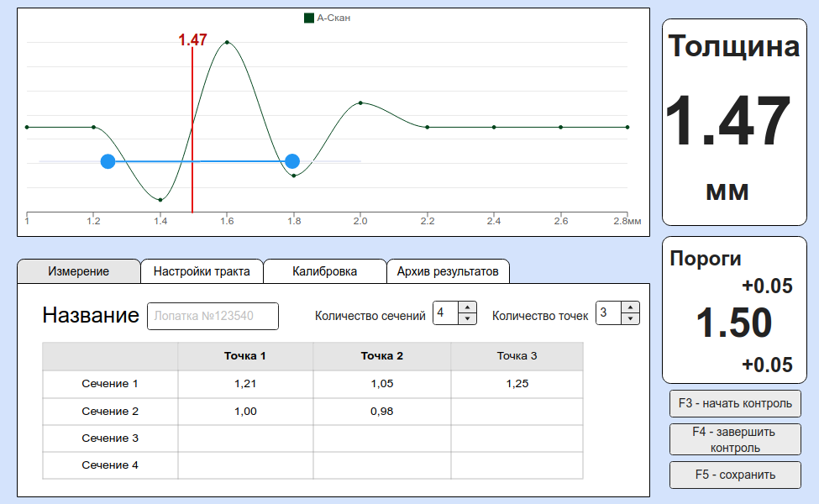The width and height of the screenshot is (819, 504).
Task: Select the Сечение 4 row label
Action: tap(110, 465)
